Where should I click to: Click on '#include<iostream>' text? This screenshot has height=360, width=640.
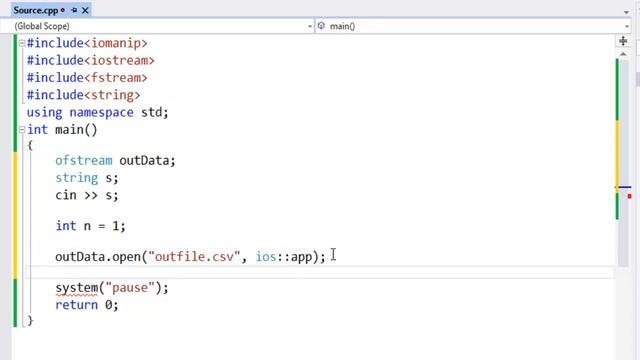pos(91,60)
